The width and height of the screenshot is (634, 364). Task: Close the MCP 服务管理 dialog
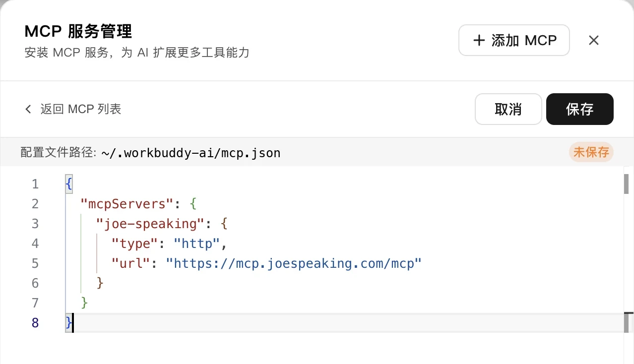coord(594,40)
